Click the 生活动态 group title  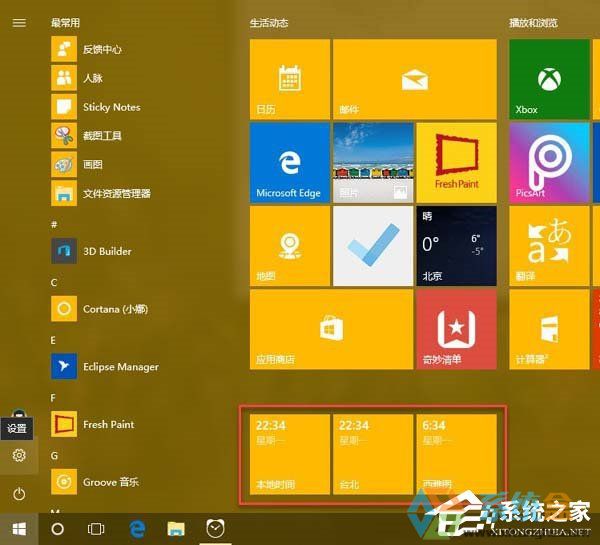click(x=269, y=23)
